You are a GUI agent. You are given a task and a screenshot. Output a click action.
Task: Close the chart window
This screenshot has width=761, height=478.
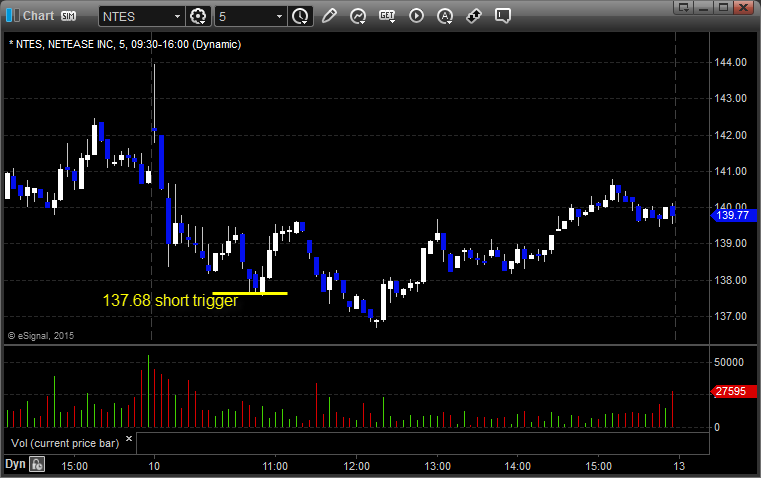click(744, 7)
